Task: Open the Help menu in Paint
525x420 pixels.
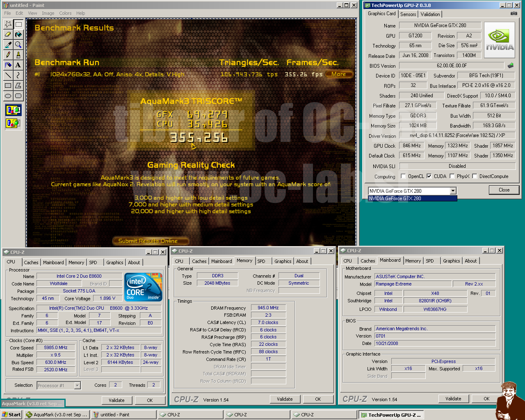Action: 81,13
